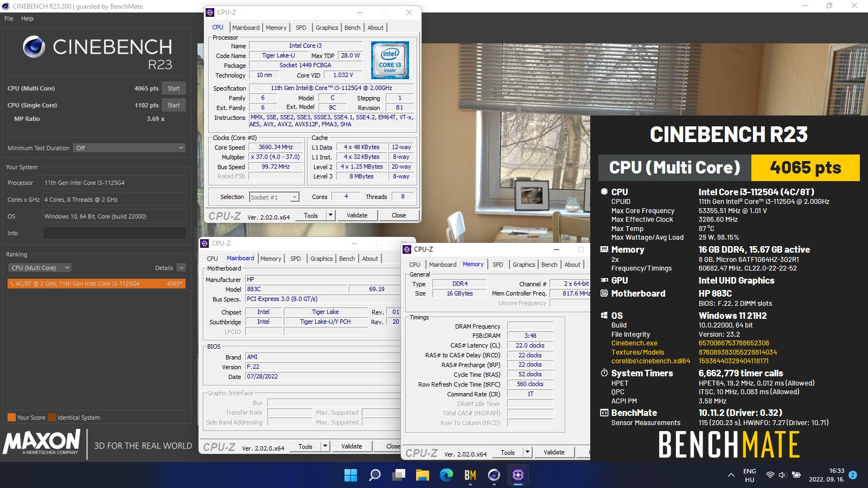Screen dimensions: 868x488
Task: Open battery status in system tray
Action: (796, 475)
